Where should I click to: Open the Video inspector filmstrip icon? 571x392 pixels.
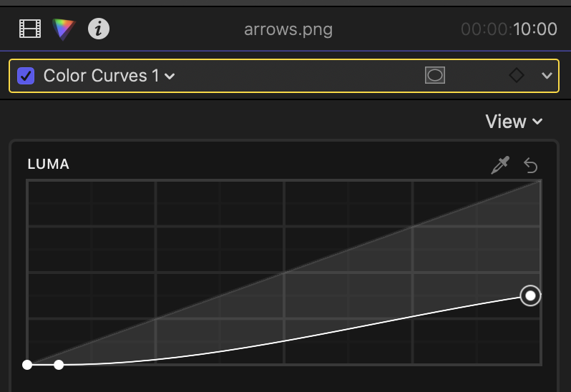[30, 29]
